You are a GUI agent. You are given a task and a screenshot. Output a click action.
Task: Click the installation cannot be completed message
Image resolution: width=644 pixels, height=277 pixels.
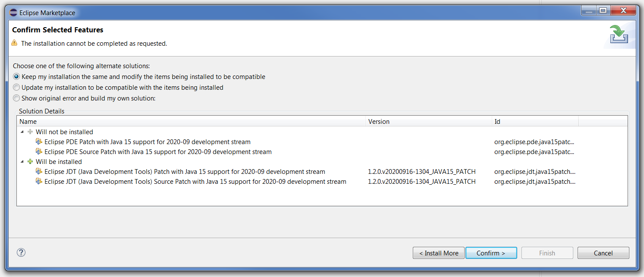point(94,43)
